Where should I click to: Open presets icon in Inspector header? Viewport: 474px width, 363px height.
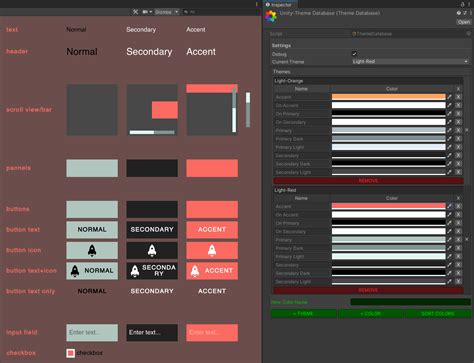point(465,13)
